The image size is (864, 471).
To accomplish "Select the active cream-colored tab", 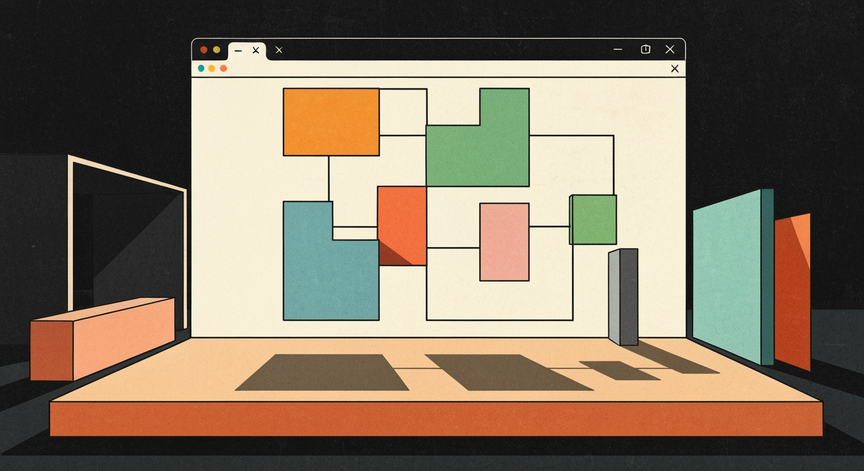I will click(247, 51).
